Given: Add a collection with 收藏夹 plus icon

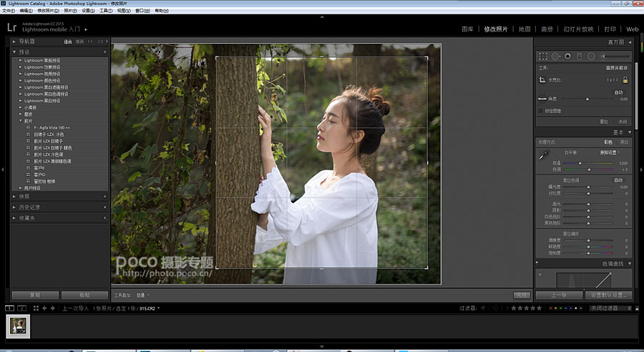Looking at the screenshot, I should [104, 218].
